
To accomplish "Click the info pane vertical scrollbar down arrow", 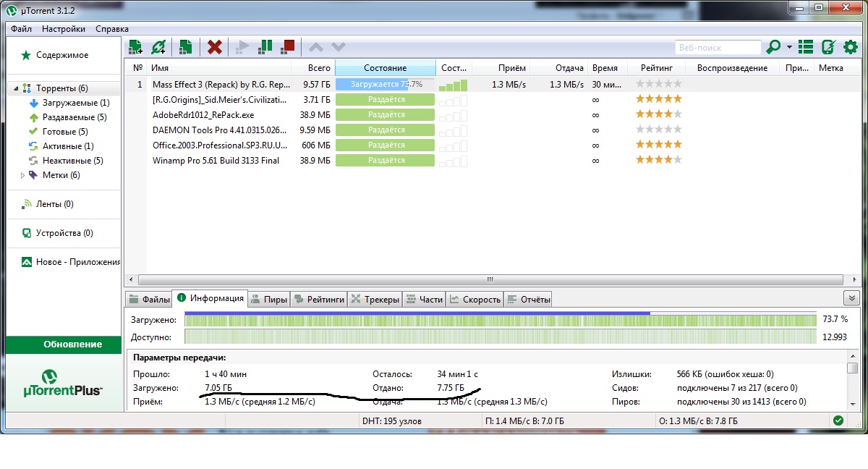I will point(853,407).
